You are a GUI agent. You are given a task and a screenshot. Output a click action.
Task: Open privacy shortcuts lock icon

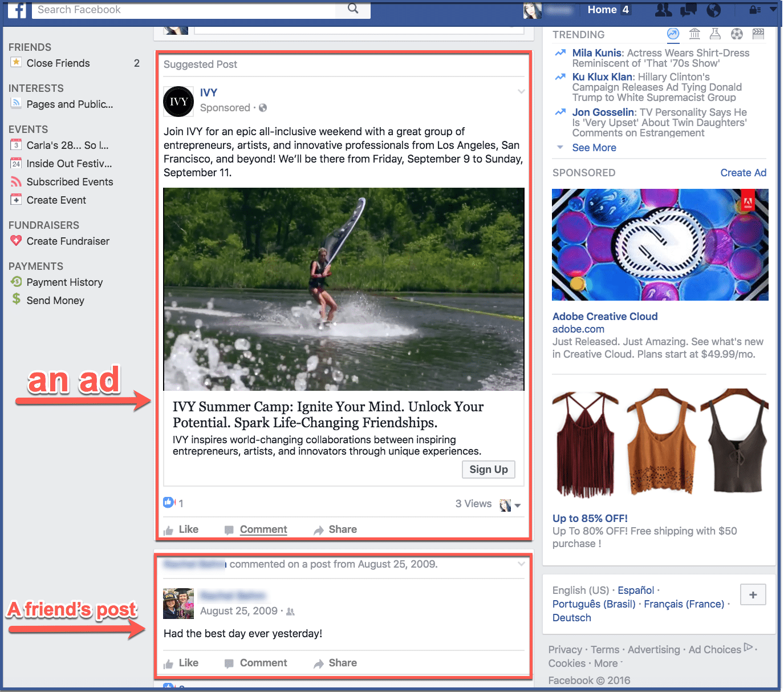coord(755,10)
